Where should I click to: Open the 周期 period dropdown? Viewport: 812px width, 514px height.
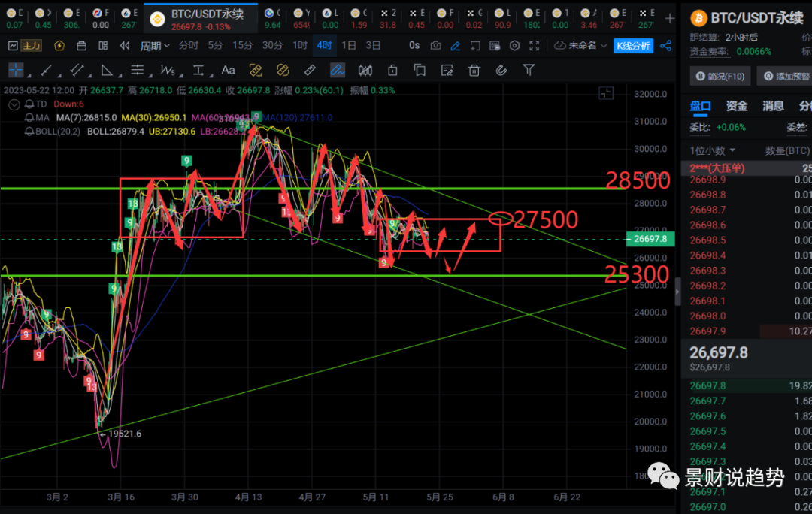click(155, 46)
